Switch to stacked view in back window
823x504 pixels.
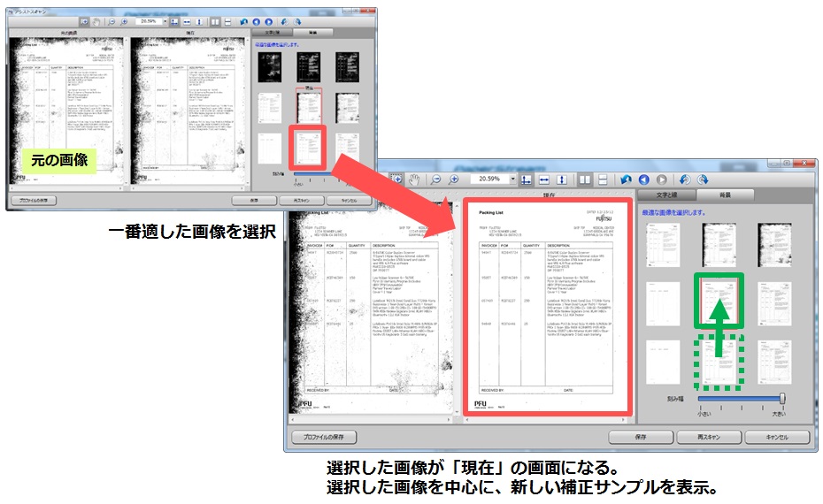tap(227, 21)
